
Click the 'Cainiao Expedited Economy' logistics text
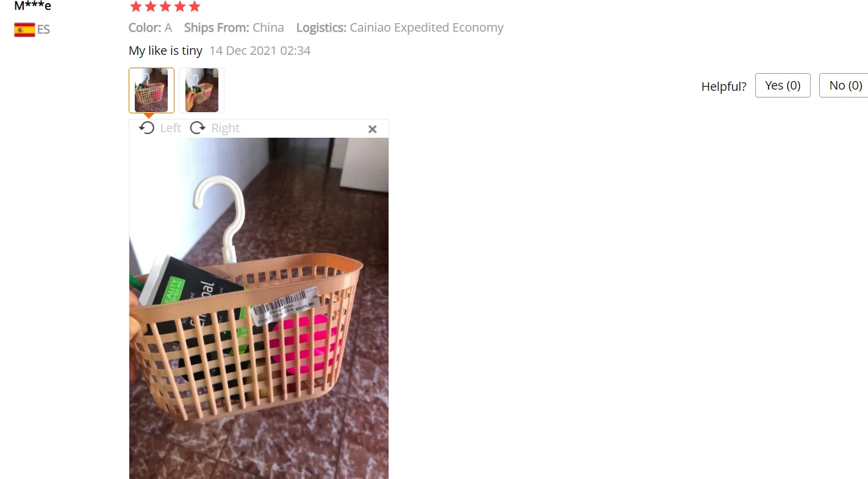pos(426,27)
